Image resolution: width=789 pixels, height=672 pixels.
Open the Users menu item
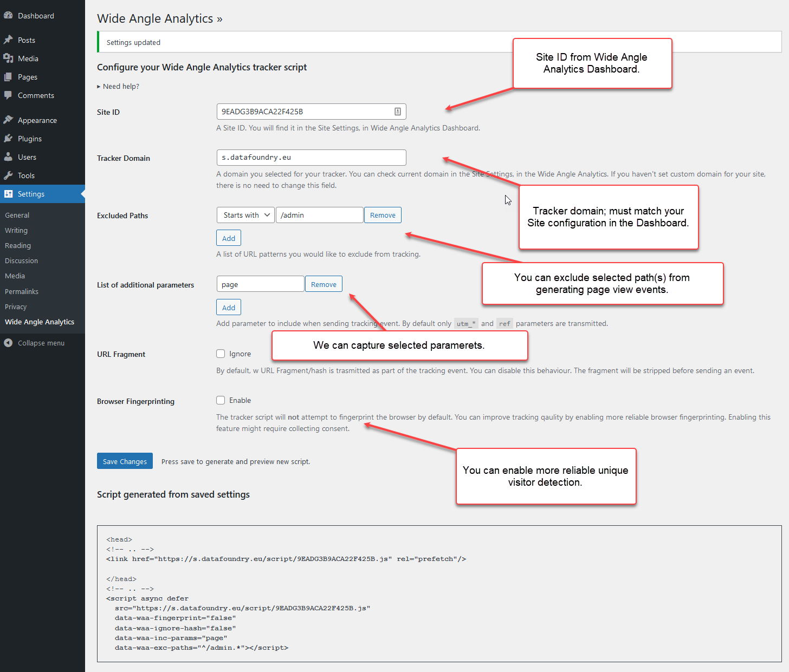coord(42,157)
